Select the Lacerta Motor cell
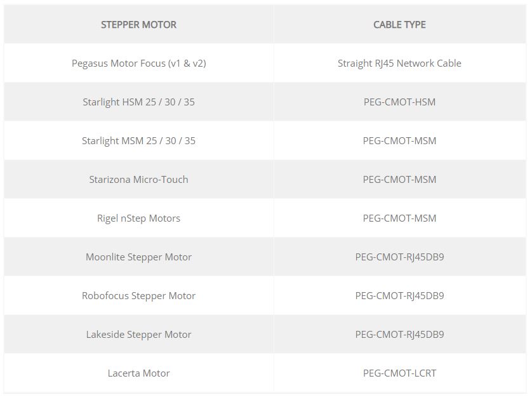The image size is (532, 402). pos(139,373)
